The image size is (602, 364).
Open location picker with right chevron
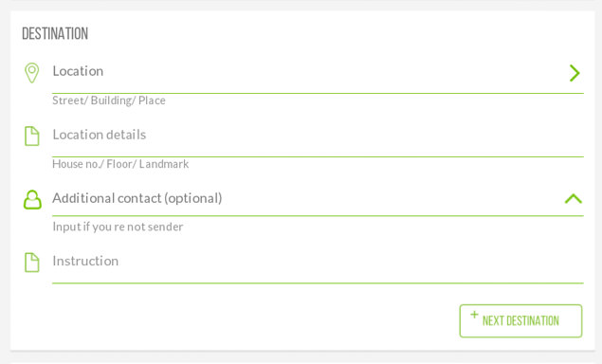[575, 73]
